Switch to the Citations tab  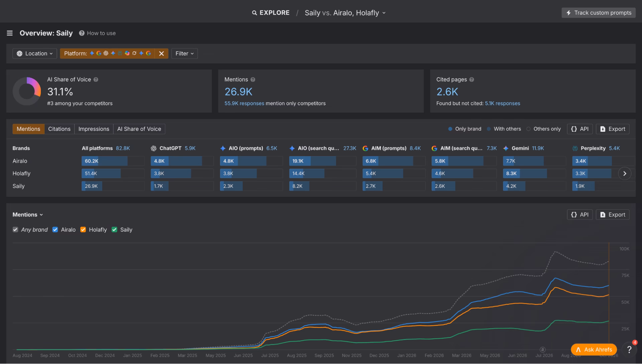pos(59,129)
